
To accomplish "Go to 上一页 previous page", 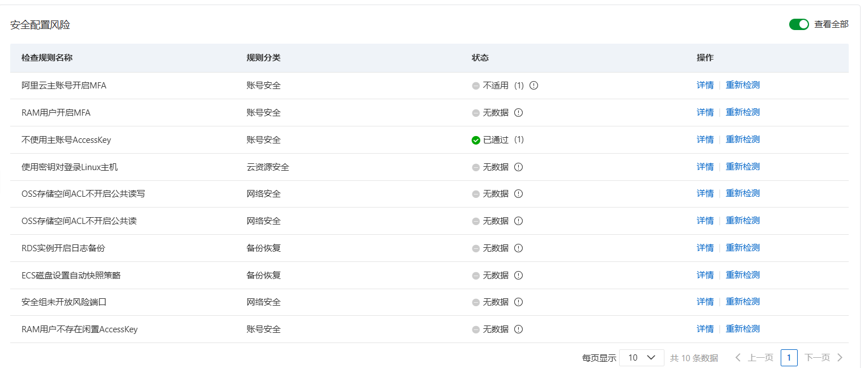I will [754, 358].
